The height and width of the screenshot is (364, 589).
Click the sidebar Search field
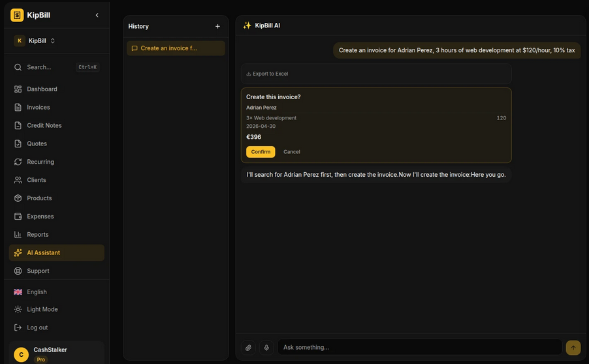tap(56, 67)
